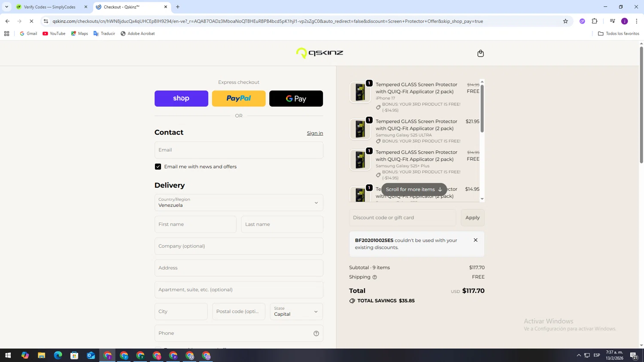Close the Checkout Qskinz tab

coord(166,7)
